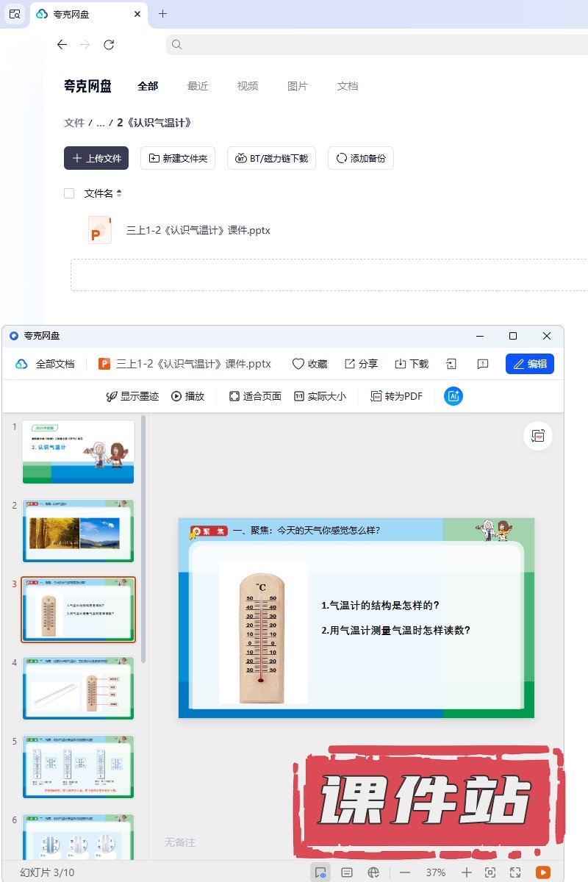The width and height of the screenshot is (588, 882).
Task: Start slideshow with orange play icon
Action: tap(542, 872)
